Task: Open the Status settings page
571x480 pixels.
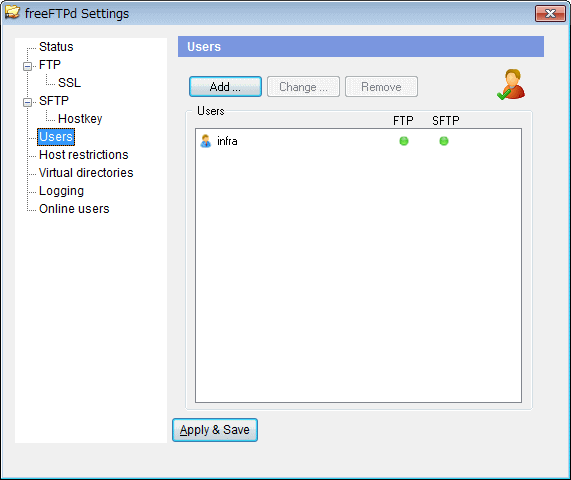Action: click(x=56, y=47)
